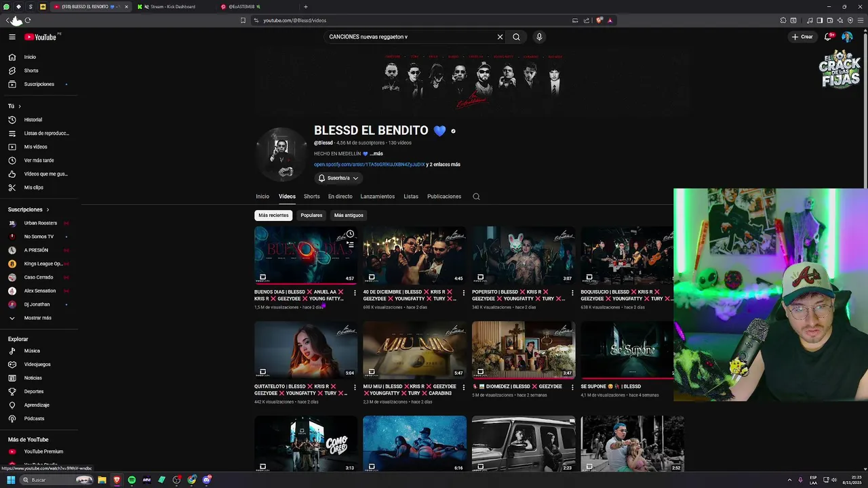Open Discord from the taskbar
This screenshot has width=868, height=488.
point(207,480)
